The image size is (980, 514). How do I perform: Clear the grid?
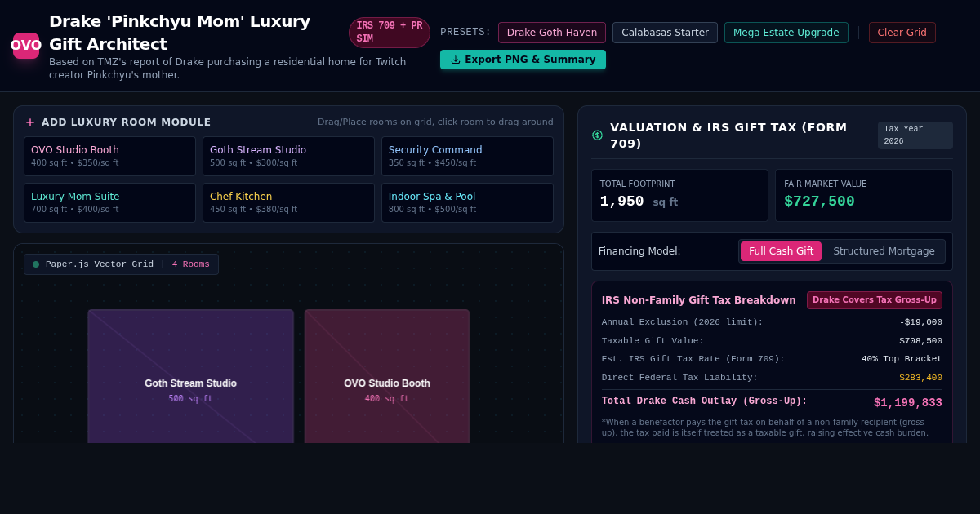(x=902, y=33)
